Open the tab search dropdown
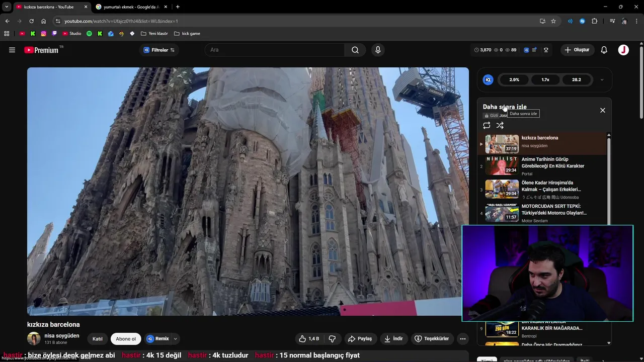This screenshot has width=644, height=362. [x=7, y=7]
